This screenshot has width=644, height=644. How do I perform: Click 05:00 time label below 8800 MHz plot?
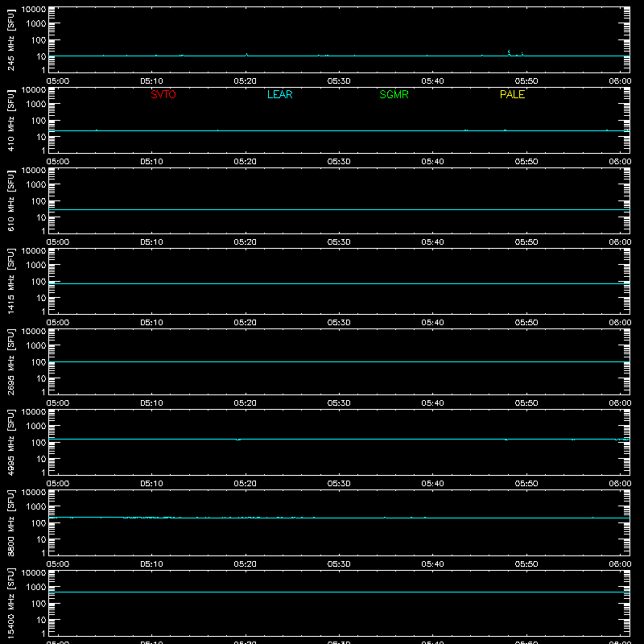pyautogui.click(x=58, y=564)
